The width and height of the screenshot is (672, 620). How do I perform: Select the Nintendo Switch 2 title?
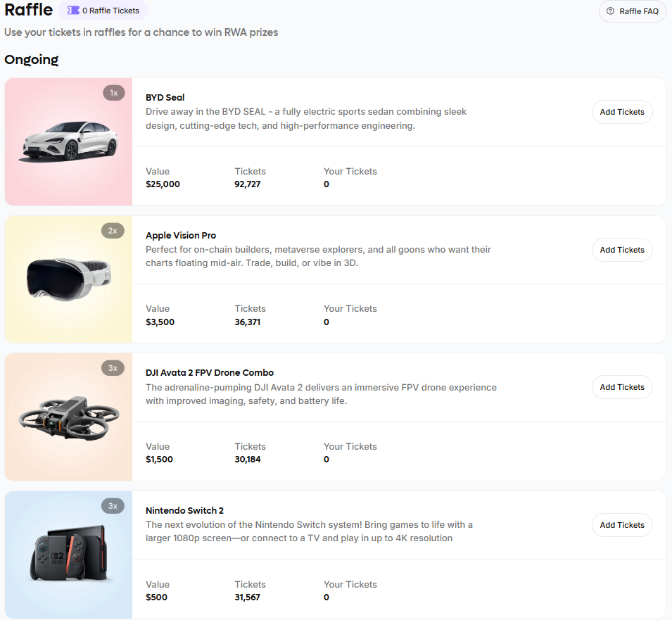click(185, 510)
